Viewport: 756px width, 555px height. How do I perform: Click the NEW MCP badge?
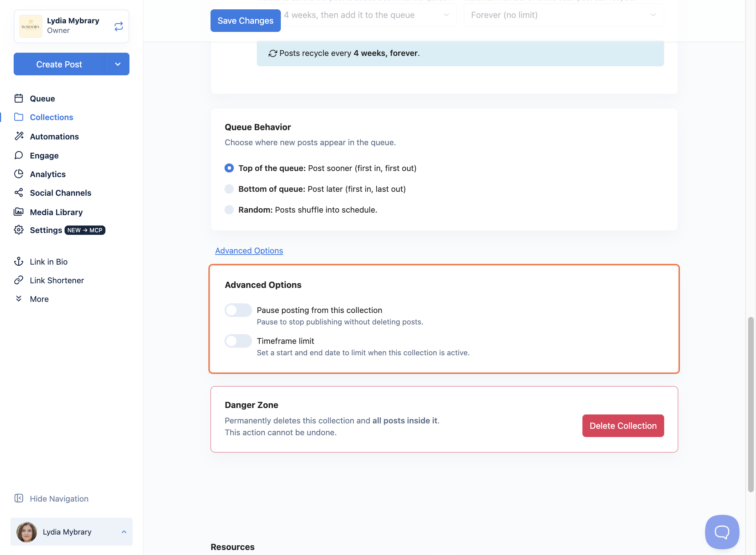pyautogui.click(x=85, y=230)
